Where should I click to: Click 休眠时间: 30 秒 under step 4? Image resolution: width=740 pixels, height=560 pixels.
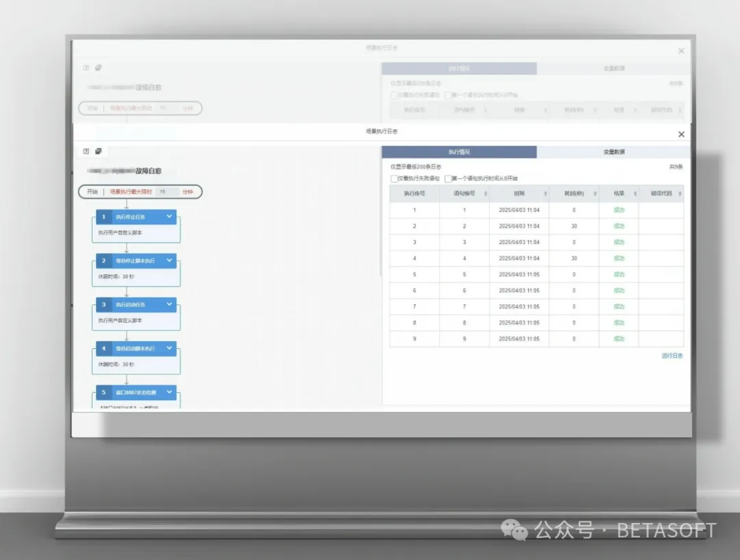point(116,365)
